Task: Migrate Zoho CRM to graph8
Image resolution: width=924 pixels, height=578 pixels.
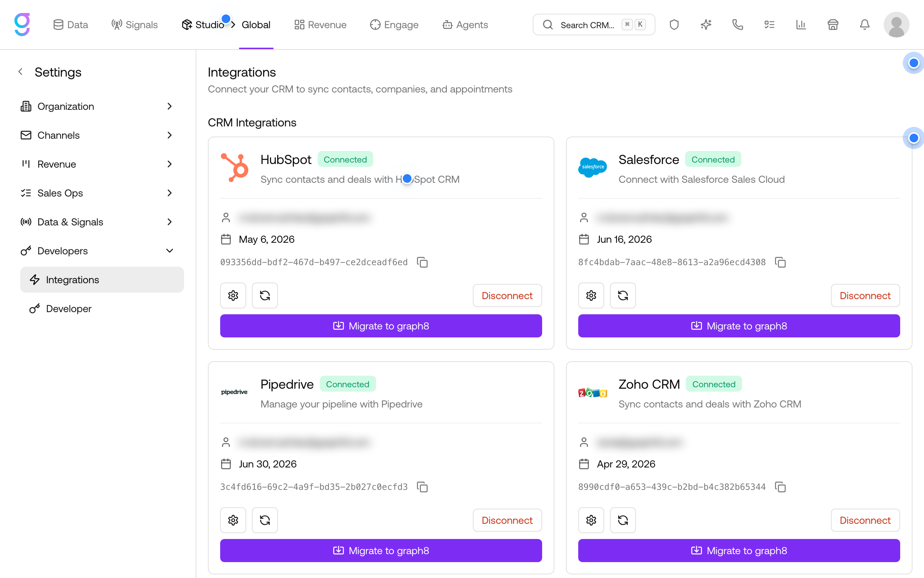Action: [x=739, y=551]
